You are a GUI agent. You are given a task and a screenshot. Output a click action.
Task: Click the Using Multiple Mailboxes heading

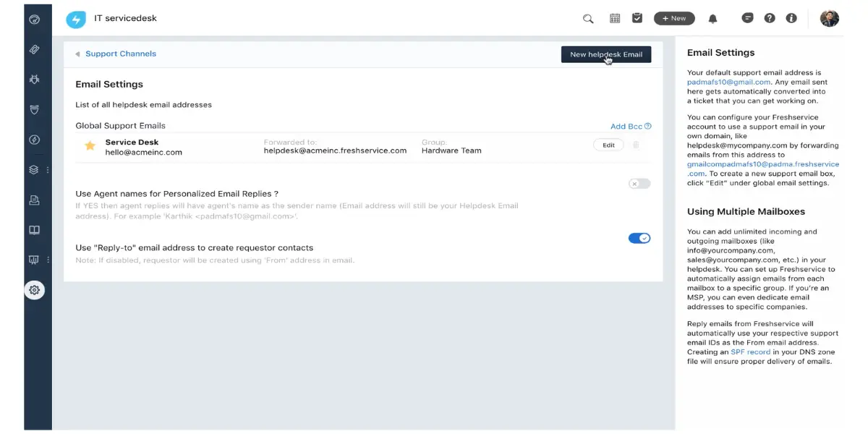pos(746,211)
